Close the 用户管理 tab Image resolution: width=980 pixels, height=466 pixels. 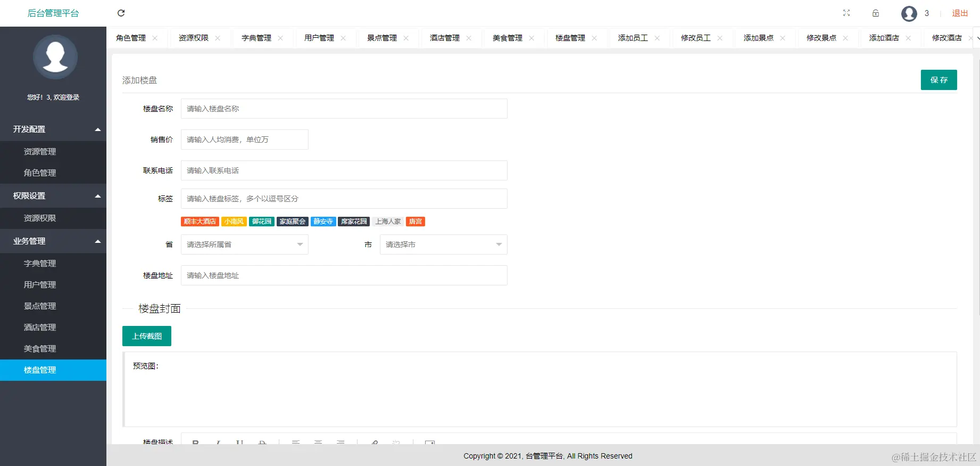coord(343,38)
